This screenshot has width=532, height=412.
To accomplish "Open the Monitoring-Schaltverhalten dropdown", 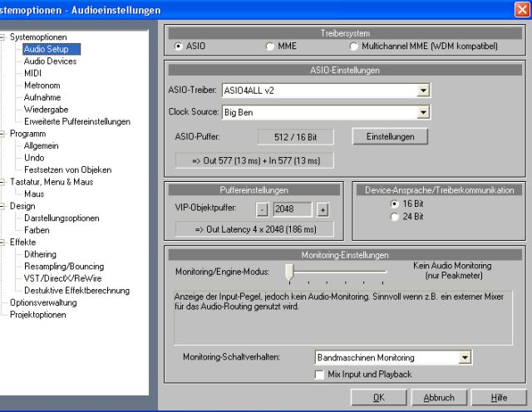I will click(x=465, y=357).
